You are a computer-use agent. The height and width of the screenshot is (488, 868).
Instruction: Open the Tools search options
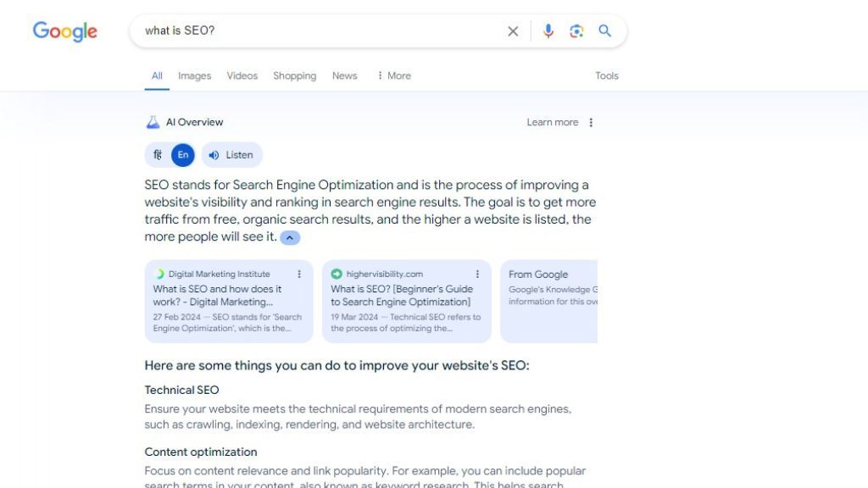point(607,75)
